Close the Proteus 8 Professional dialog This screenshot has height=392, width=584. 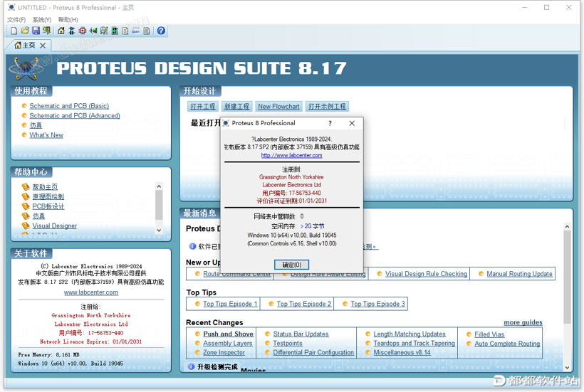tap(352, 124)
